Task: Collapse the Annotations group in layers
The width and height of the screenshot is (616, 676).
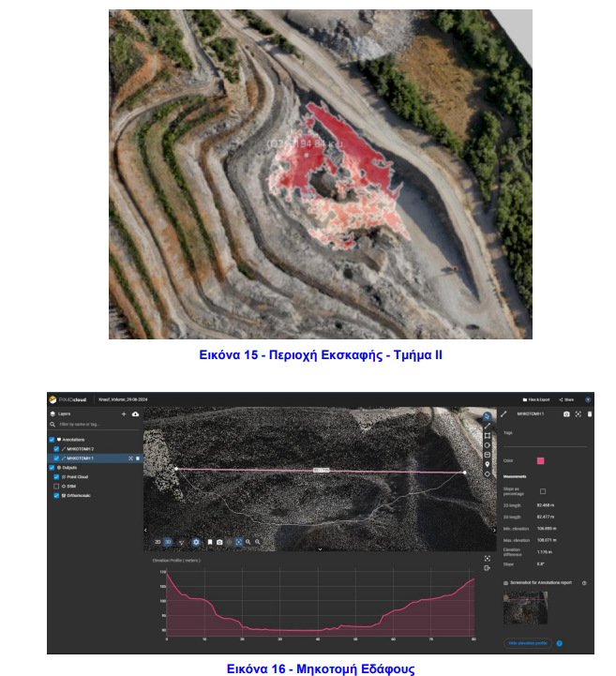Action: point(71,440)
